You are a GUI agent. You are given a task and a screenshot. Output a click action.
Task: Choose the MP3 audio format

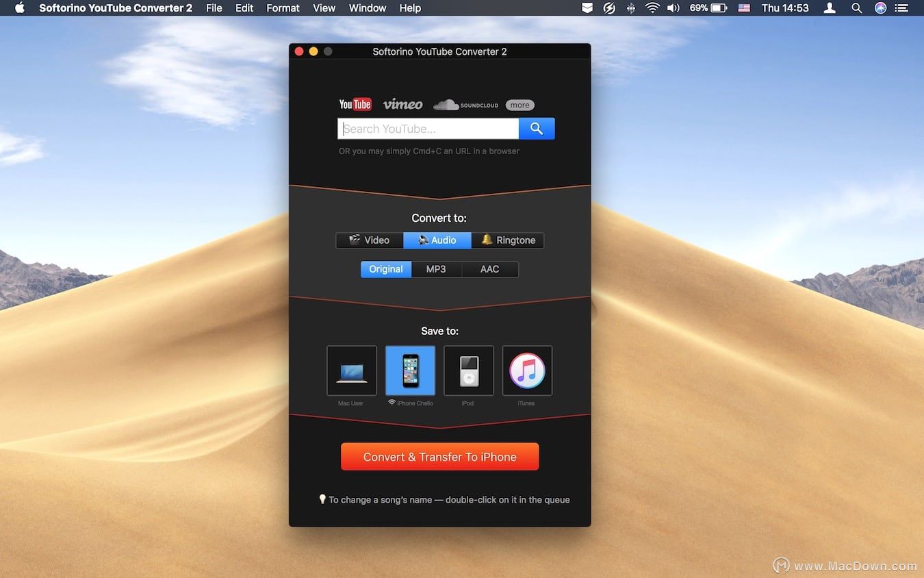(436, 269)
